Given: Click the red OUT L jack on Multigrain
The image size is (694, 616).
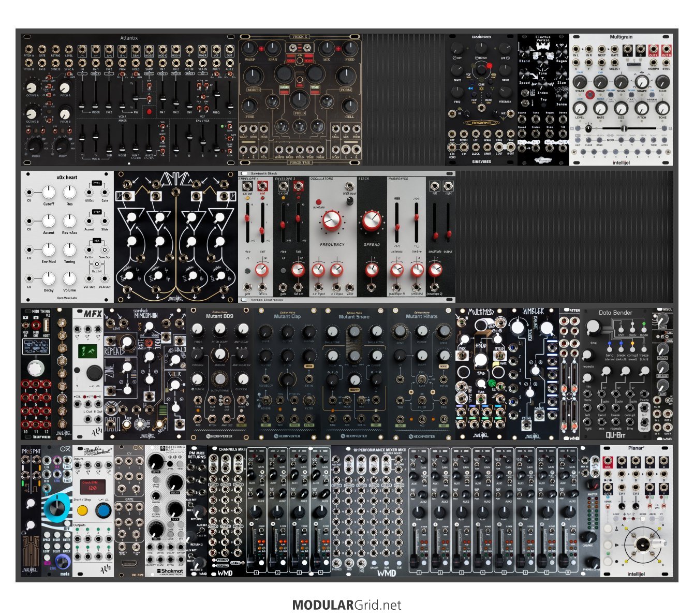Looking at the screenshot, I should 653,49.
